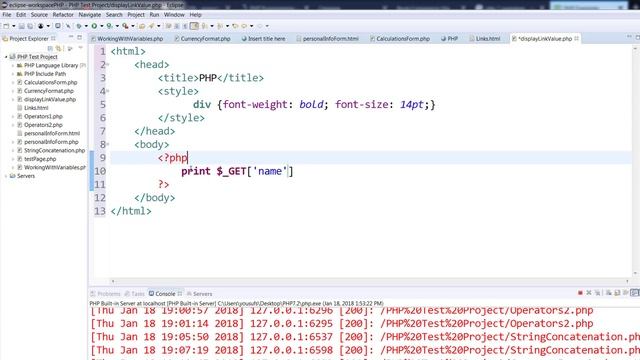Open the Refactor menu

63,15
